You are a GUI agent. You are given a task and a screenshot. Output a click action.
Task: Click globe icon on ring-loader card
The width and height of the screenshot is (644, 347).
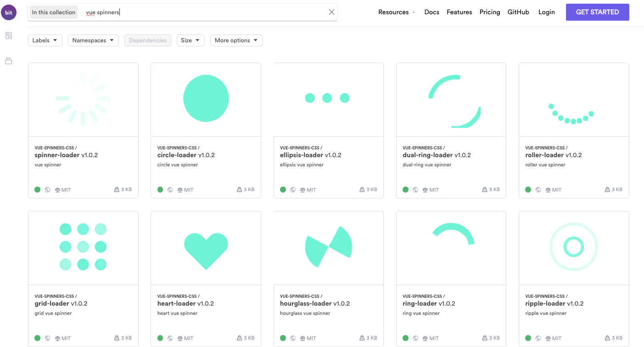[x=415, y=338]
